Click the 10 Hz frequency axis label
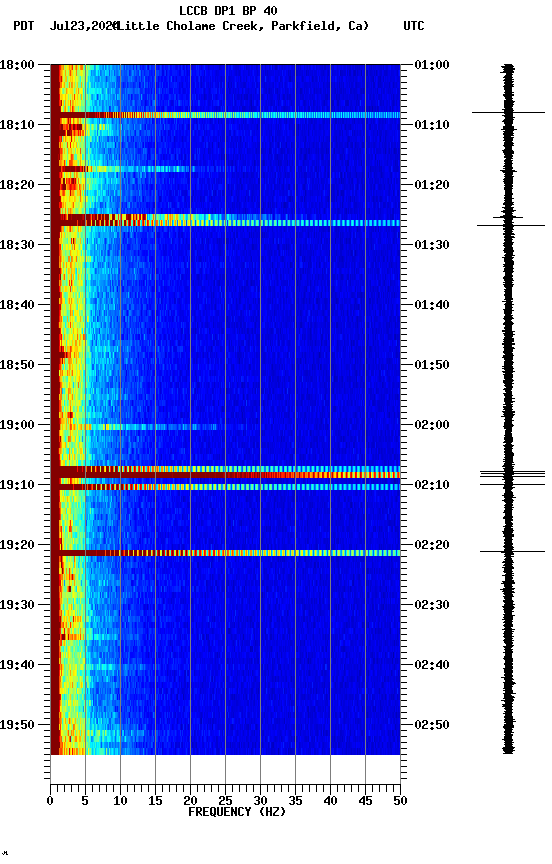This screenshot has height=864, width=552. pos(120,801)
